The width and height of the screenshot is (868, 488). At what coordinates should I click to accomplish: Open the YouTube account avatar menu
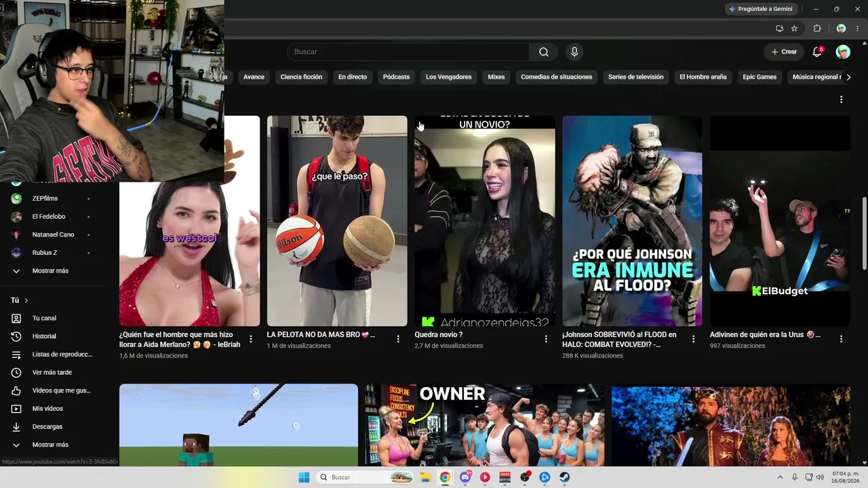click(x=843, y=52)
